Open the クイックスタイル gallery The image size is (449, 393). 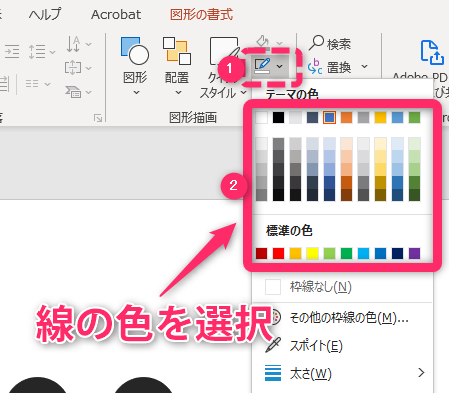[223, 67]
